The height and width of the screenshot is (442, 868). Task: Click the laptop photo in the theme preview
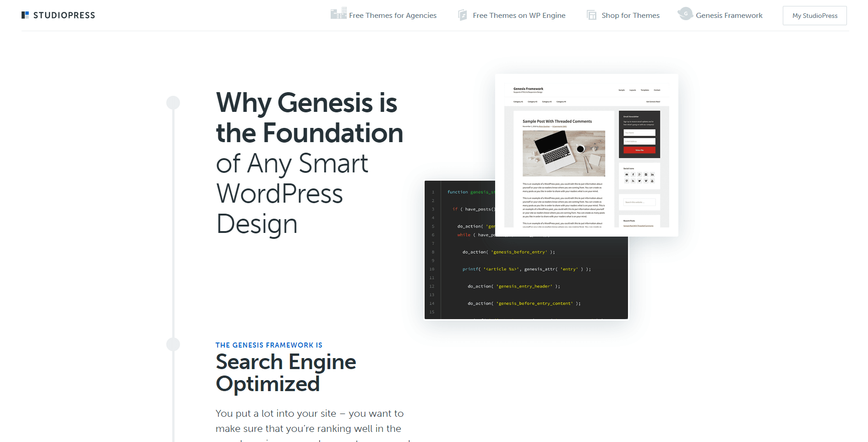click(x=564, y=154)
